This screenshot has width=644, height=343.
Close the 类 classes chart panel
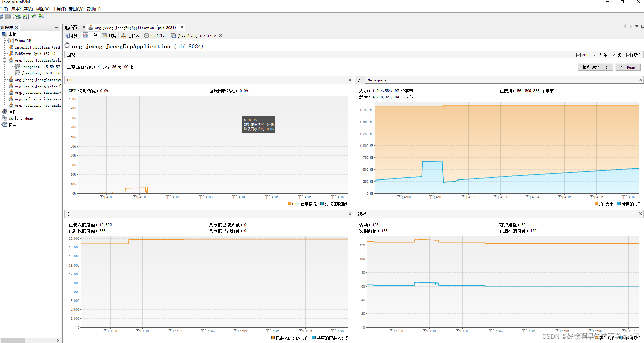tap(350, 214)
